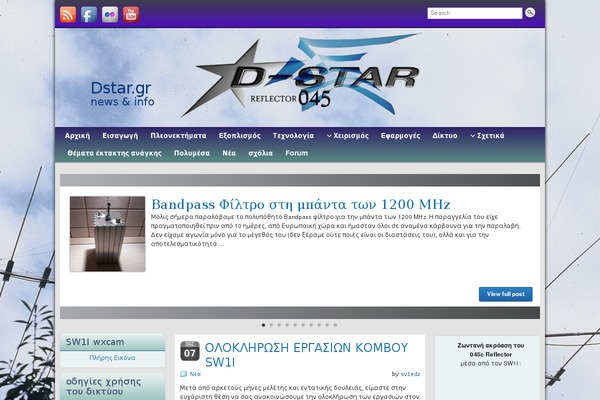Click οδηγίες χρήσης του δικτύου heading
The width and height of the screenshot is (600, 400).
click(x=103, y=387)
